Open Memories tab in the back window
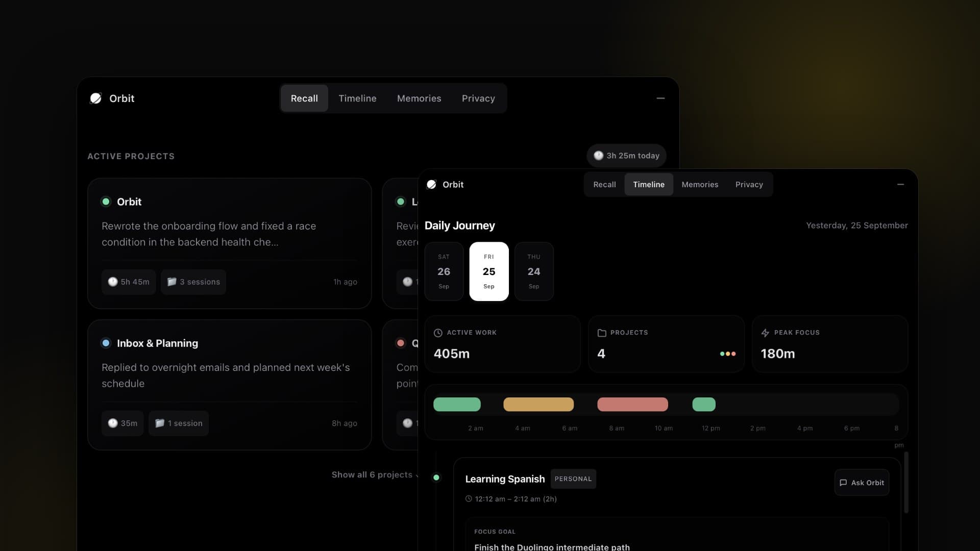Viewport: 980px width, 551px height. pyautogui.click(x=419, y=98)
